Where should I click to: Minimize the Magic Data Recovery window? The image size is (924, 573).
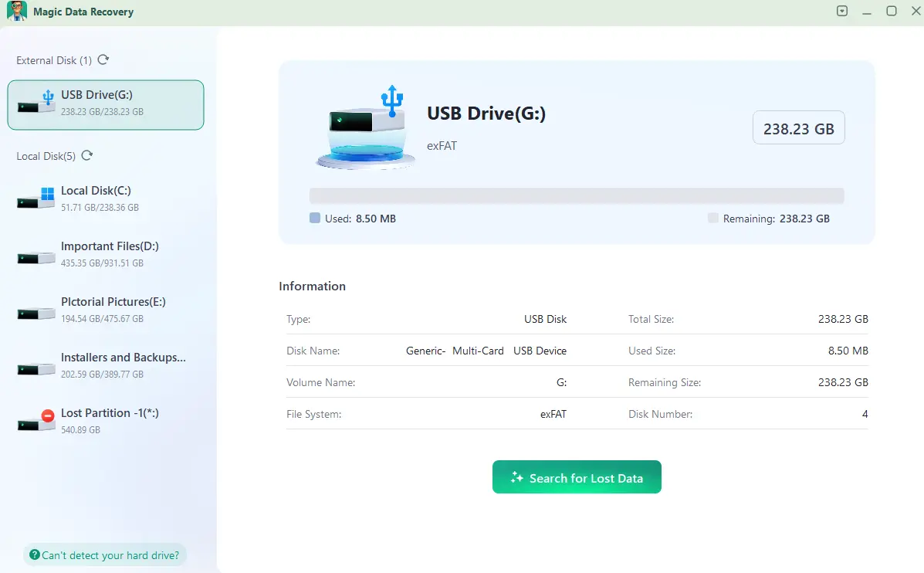[x=867, y=12]
